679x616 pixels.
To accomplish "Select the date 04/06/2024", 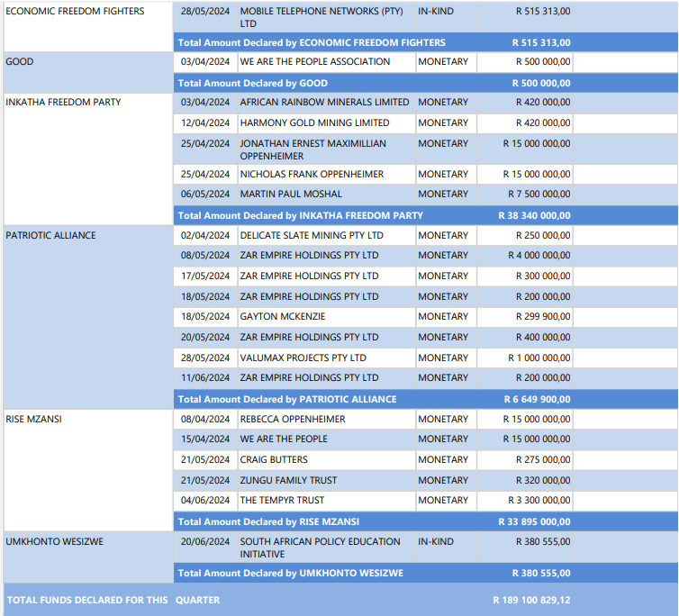I will point(204,501).
